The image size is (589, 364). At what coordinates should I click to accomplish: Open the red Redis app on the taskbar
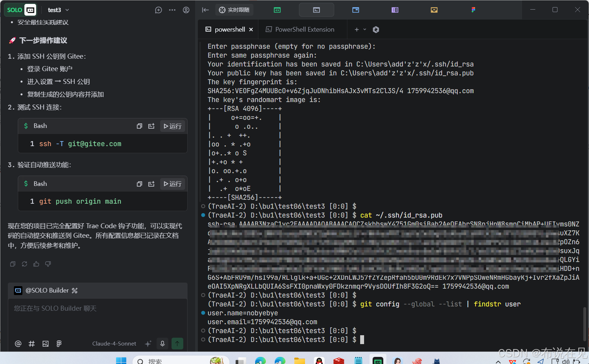(x=339, y=361)
